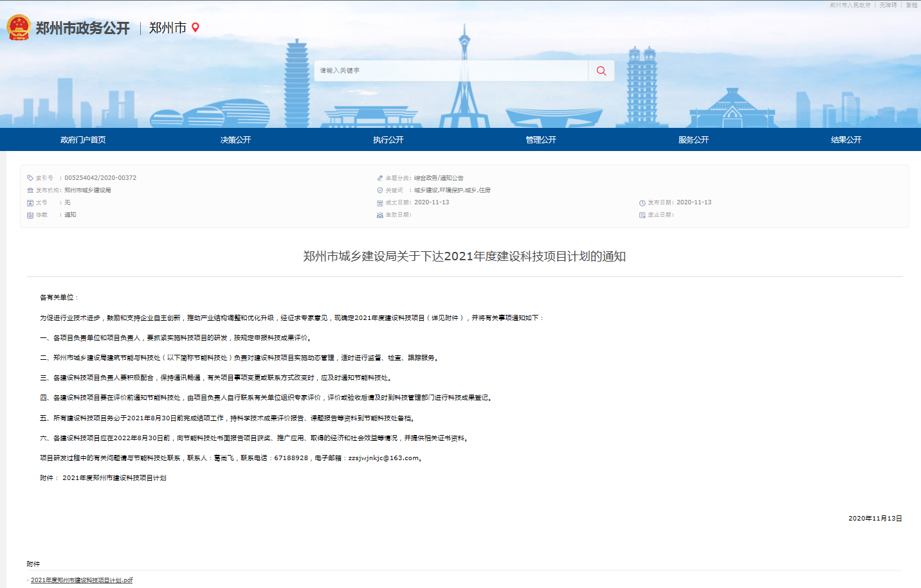Click the calendar icon beside 成文日期
The width and height of the screenshot is (921, 588).
pyautogui.click(x=380, y=203)
